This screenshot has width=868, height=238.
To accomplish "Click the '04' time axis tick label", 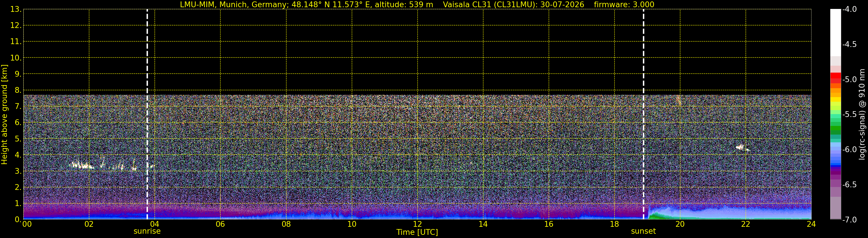I will click(155, 224).
